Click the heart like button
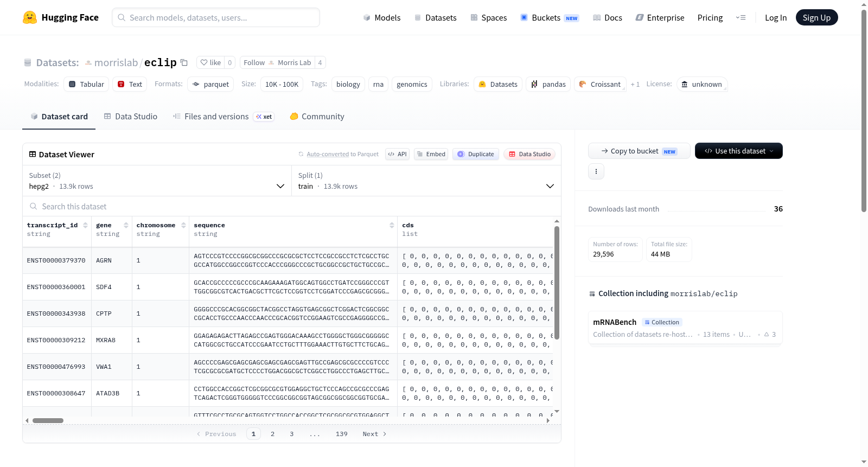The width and height of the screenshot is (868, 467). coord(210,62)
